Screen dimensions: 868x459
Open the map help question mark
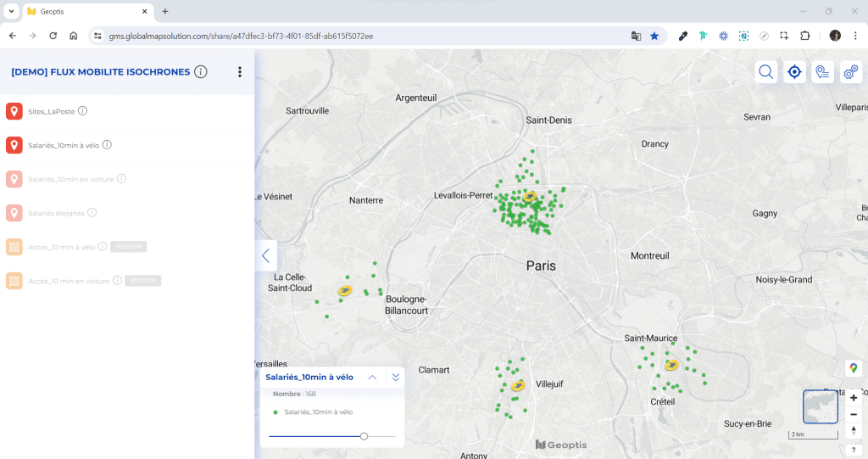click(x=854, y=450)
